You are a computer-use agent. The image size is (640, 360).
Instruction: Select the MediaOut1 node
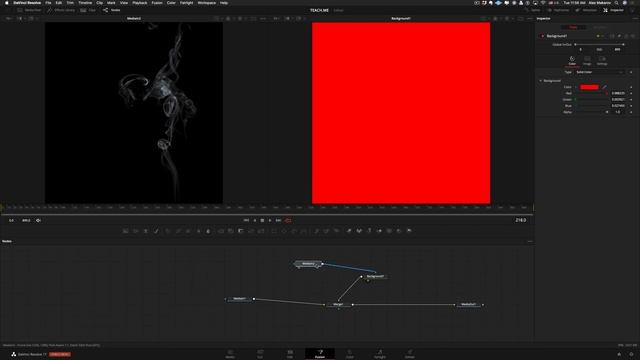point(469,304)
